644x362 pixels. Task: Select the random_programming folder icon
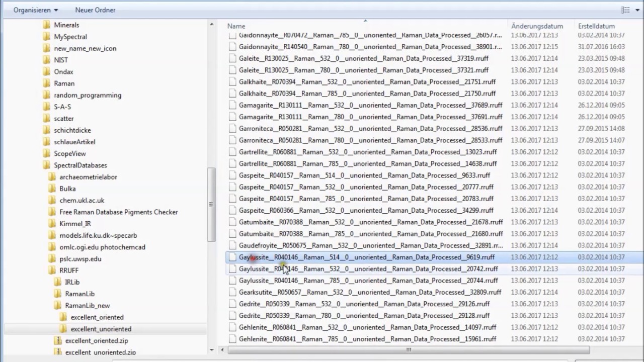pos(47,95)
